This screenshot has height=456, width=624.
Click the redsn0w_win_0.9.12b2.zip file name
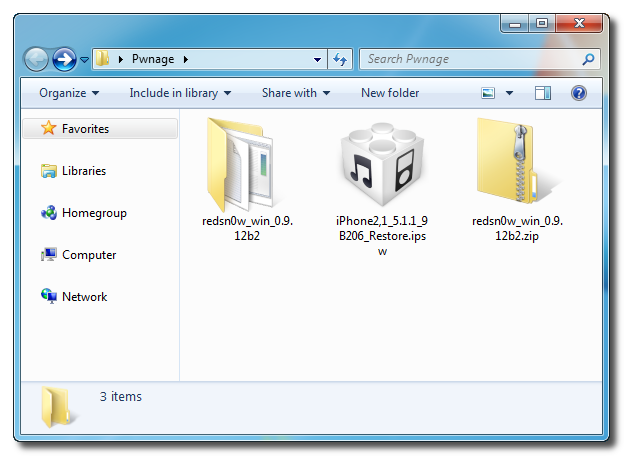click(x=517, y=228)
